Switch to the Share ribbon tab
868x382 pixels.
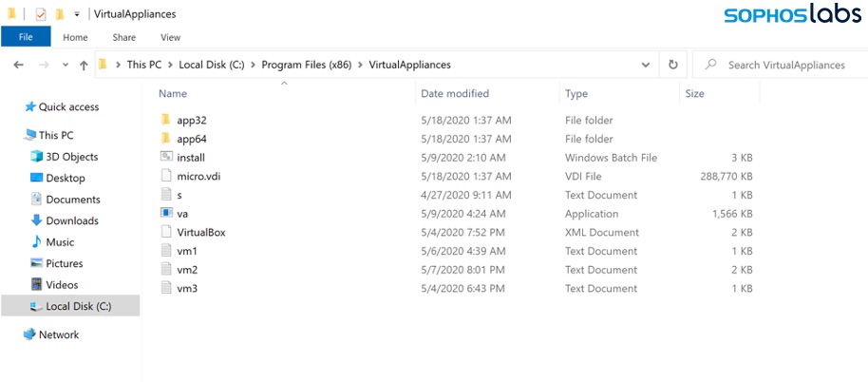[123, 37]
